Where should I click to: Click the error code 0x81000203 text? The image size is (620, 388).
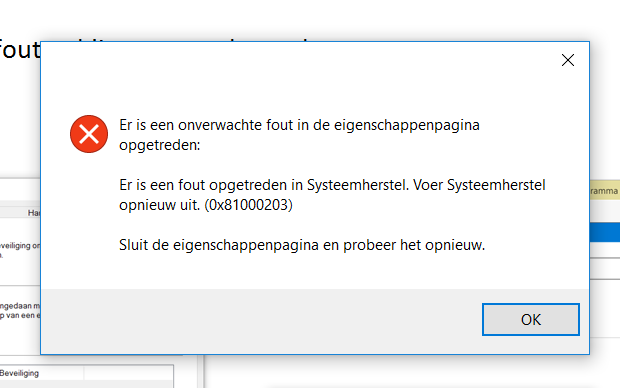coord(248,205)
